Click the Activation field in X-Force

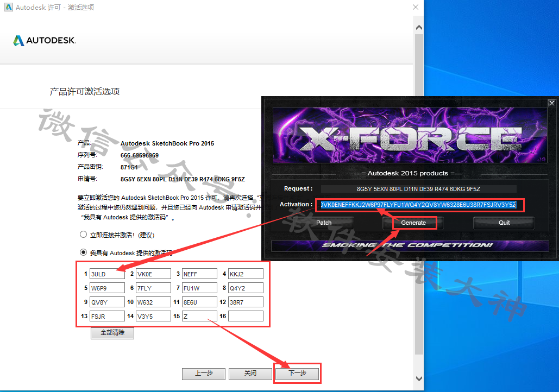click(x=418, y=205)
